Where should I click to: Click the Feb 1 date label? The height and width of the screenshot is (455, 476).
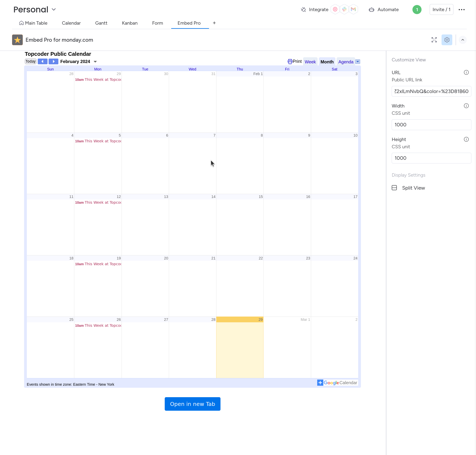(258, 74)
